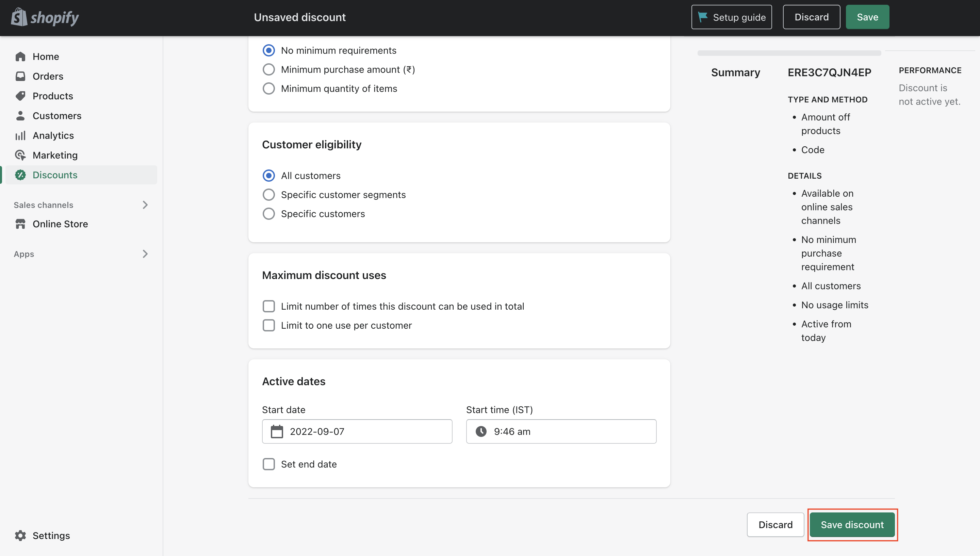Image resolution: width=980 pixels, height=556 pixels.
Task: Click the Customer eligibility heading
Action: pyautogui.click(x=311, y=144)
